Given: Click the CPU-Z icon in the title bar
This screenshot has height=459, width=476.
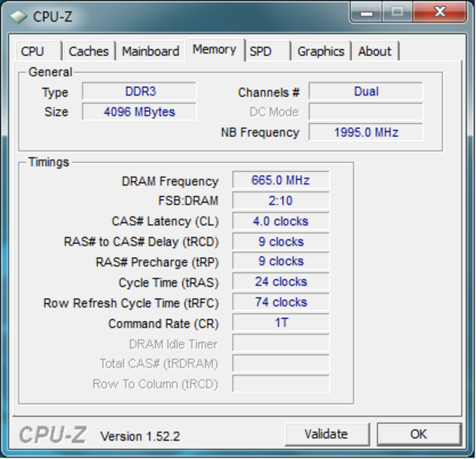Looking at the screenshot, I should click(18, 16).
